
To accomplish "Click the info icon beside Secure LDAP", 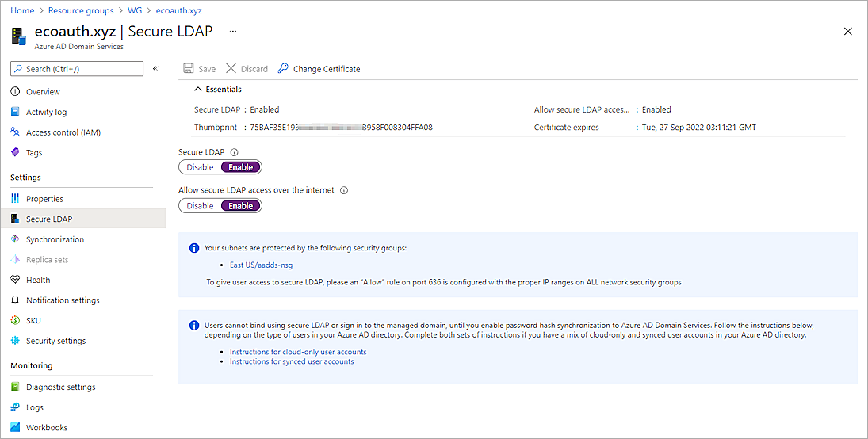I will pyautogui.click(x=235, y=152).
